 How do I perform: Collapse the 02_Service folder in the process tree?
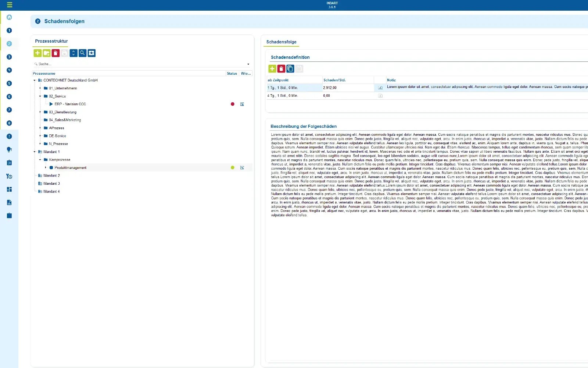(x=40, y=96)
